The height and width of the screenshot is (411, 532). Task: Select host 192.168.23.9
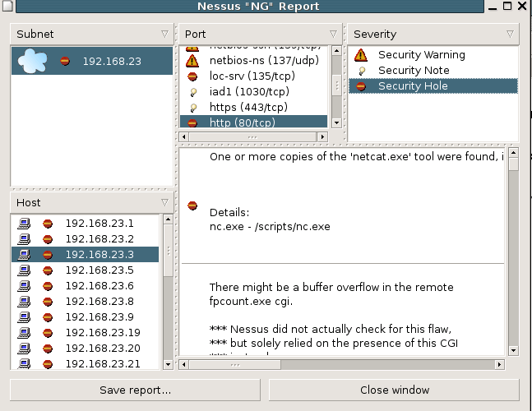coord(86,317)
